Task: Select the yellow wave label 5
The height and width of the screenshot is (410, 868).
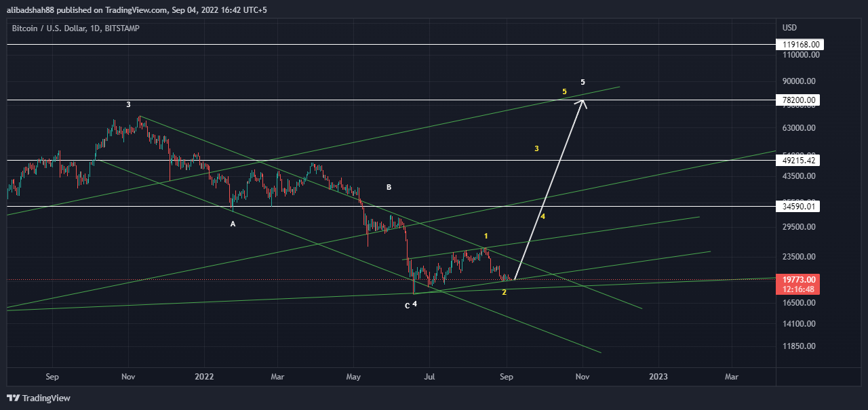Action: [564, 91]
